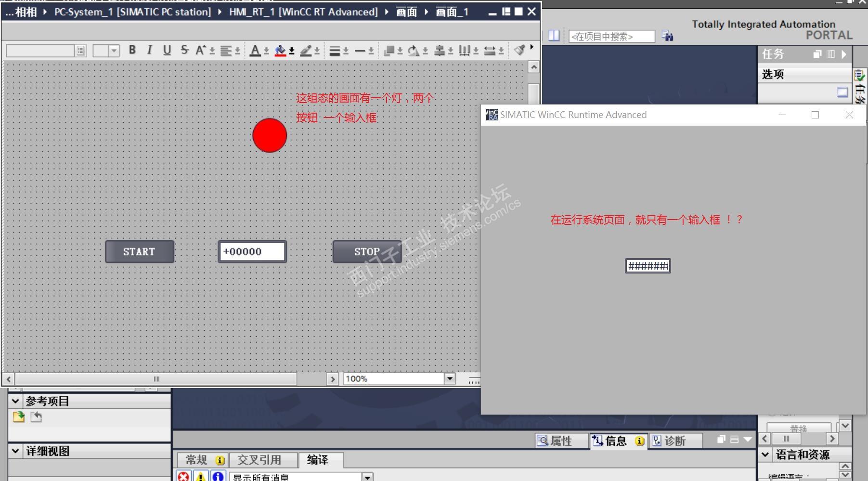The image size is (868, 481).
Task: Click the START button on the screen
Action: pos(140,251)
